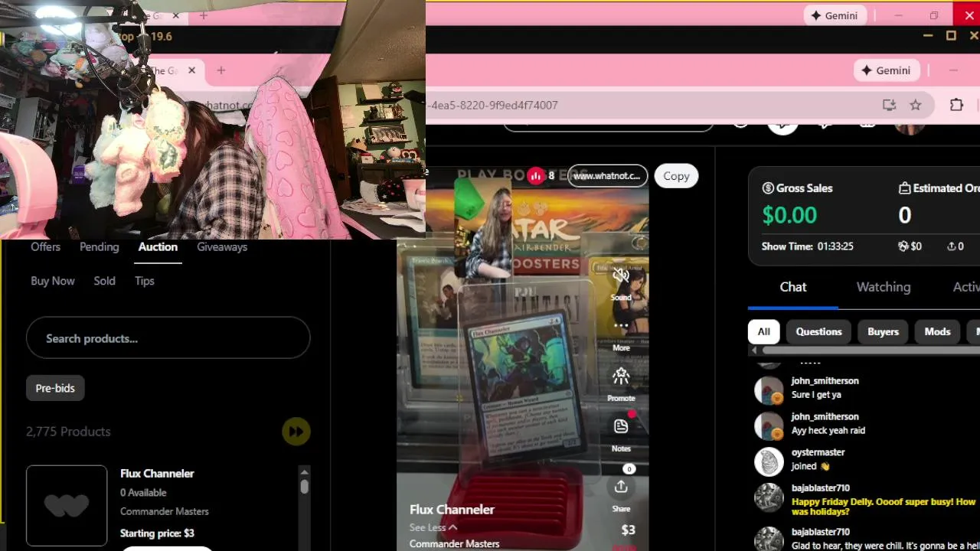Close the tab in the back browser window
The image size is (980, 551).
tap(175, 15)
